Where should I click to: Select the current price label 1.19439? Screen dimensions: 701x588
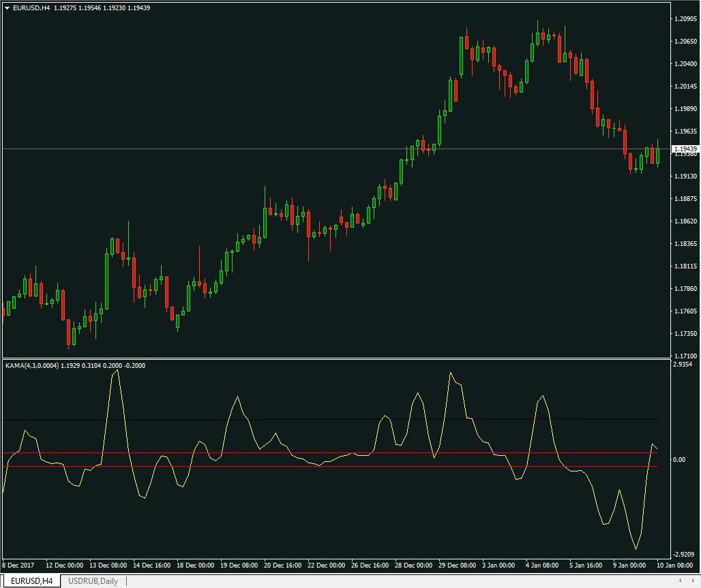(685, 149)
